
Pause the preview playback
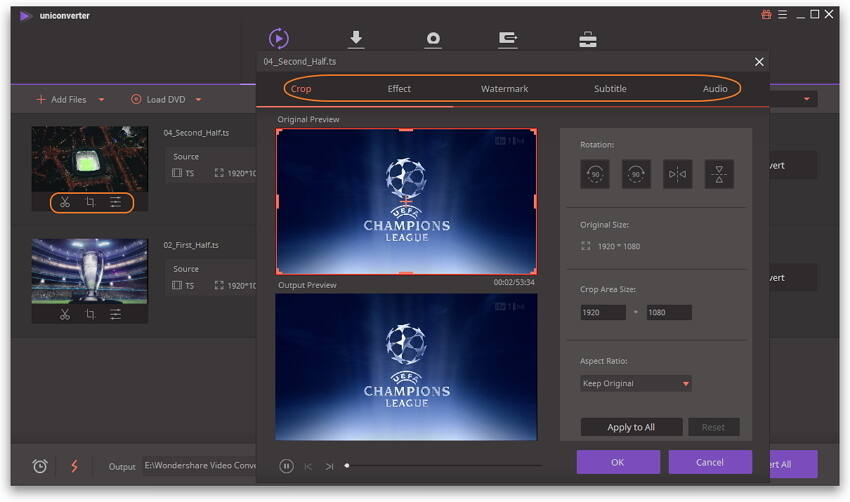[x=286, y=466]
